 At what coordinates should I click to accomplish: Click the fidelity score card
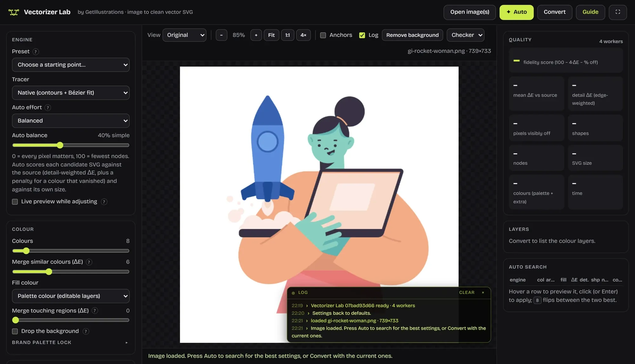566,60
